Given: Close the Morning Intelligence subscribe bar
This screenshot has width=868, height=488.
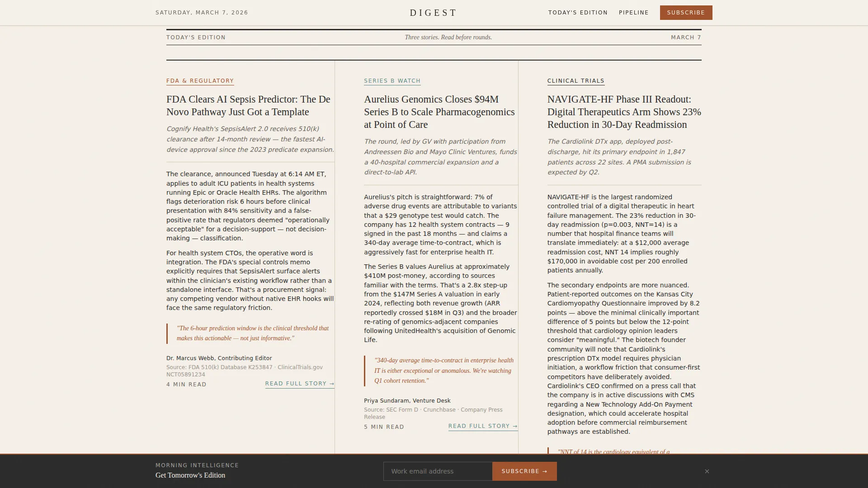Looking at the screenshot, I should (707, 471).
